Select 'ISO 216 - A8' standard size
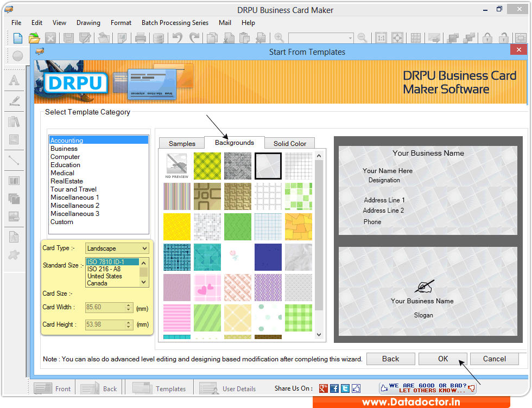Viewport: 532px width, 408px height. pos(104,269)
